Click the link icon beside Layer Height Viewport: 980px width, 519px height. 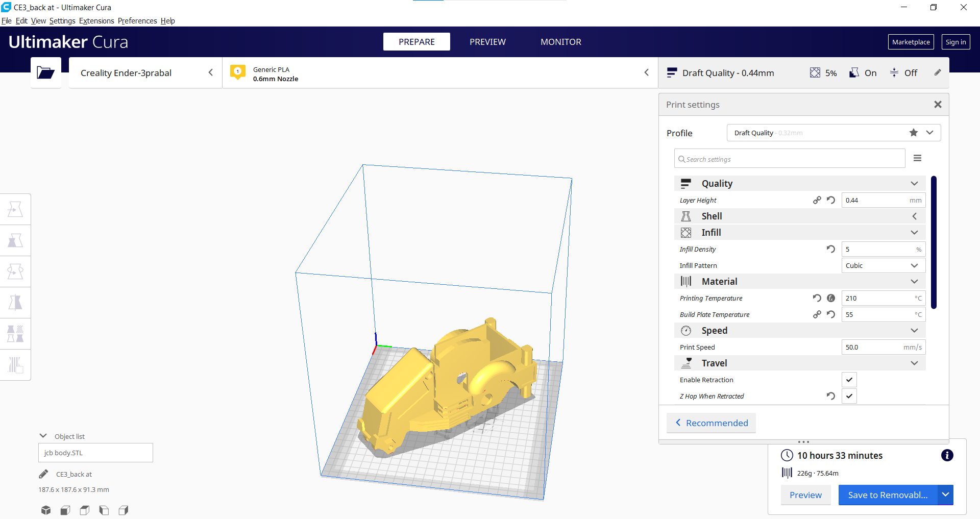[817, 200]
